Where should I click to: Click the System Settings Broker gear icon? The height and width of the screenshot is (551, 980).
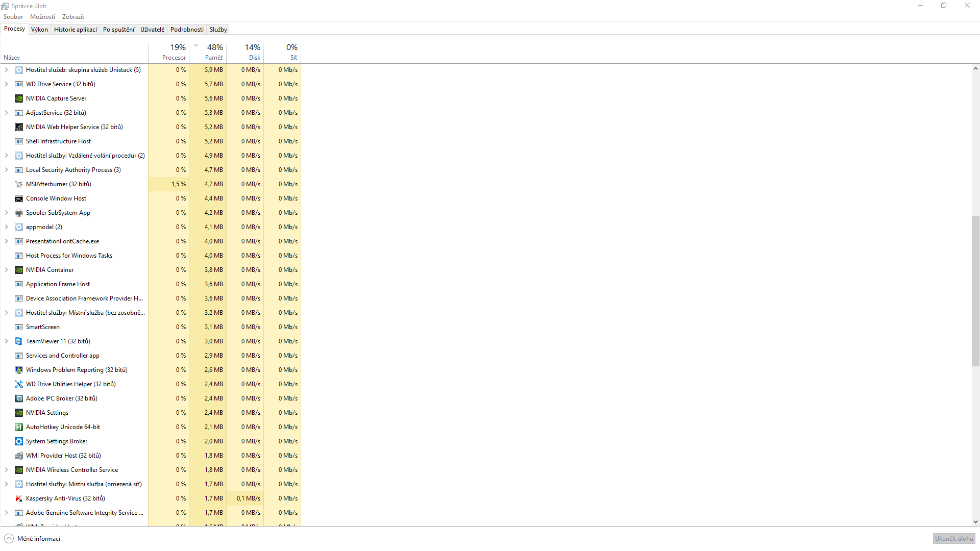click(19, 441)
